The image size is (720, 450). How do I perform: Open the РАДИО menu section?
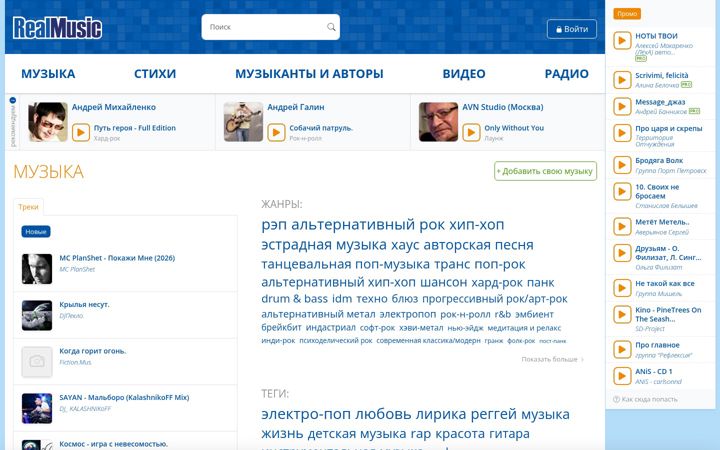tap(566, 73)
